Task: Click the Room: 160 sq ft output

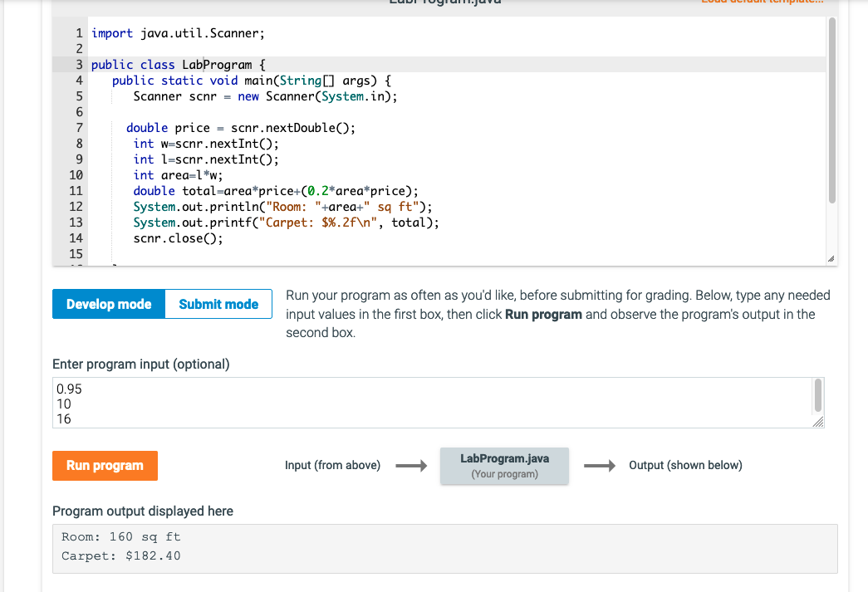Action: pyautogui.click(x=120, y=536)
